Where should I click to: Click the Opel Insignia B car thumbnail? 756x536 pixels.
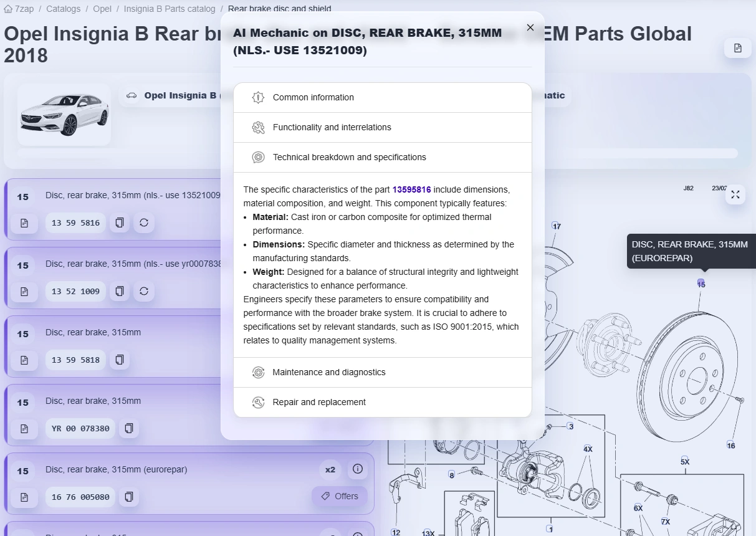click(x=64, y=115)
